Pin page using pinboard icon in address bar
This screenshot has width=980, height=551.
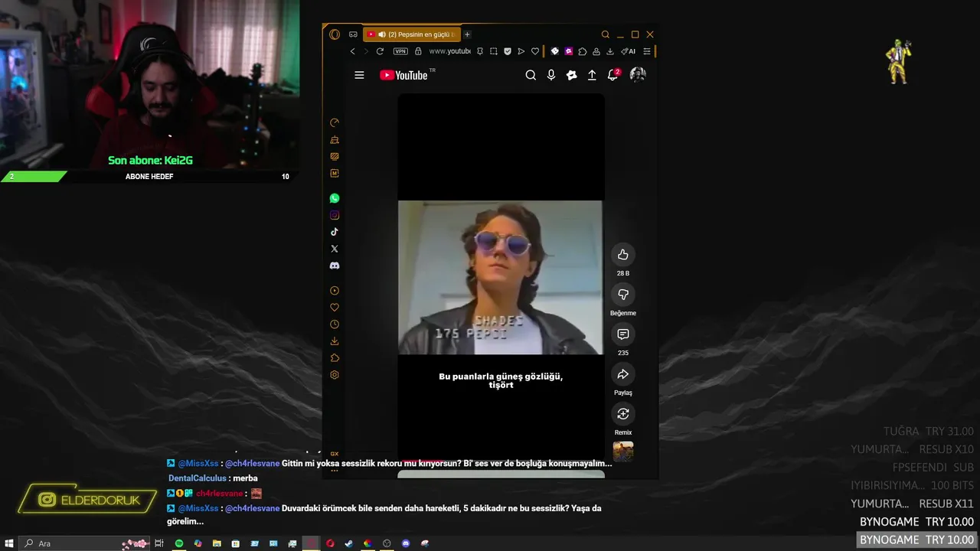(x=480, y=51)
